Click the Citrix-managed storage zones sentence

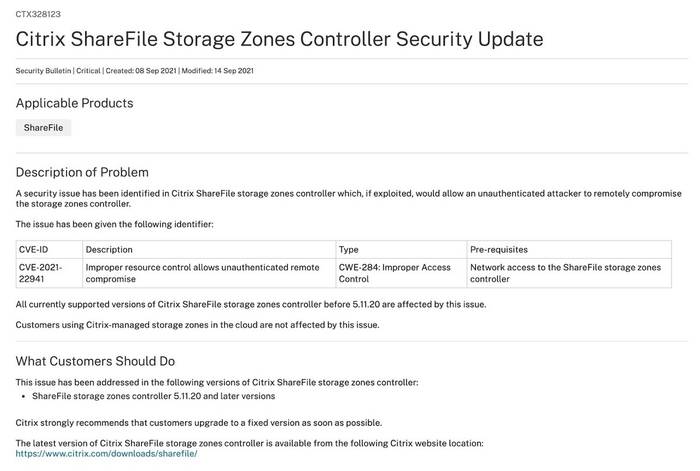(x=197, y=325)
